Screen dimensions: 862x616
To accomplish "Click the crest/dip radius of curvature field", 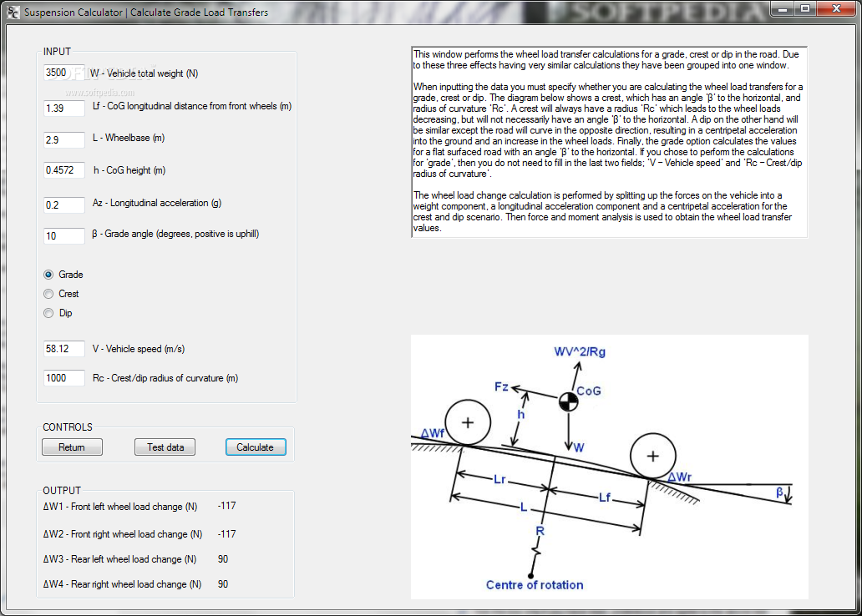I will pyautogui.click(x=64, y=378).
